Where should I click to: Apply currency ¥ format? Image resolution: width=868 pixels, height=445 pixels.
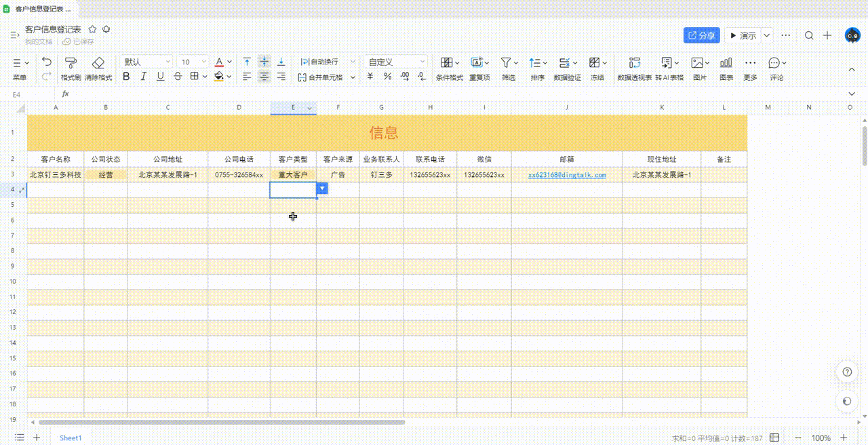click(370, 77)
